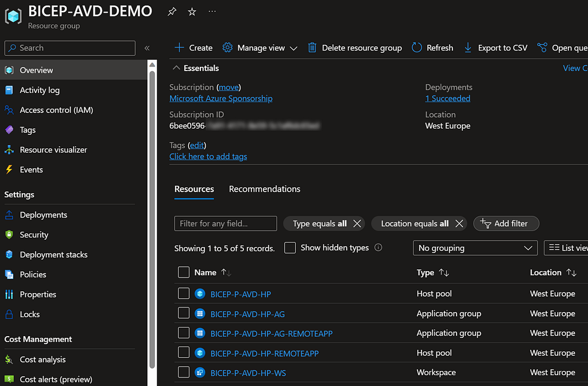
Task: Click the Export to CSV download icon
Action: pyautogui.click(x=467, y=48)
